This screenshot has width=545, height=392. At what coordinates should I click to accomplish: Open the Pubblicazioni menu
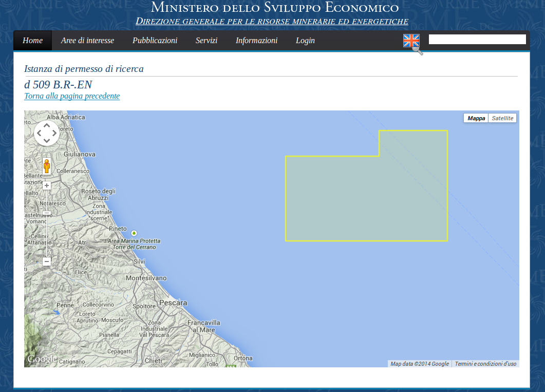[155, 41]
